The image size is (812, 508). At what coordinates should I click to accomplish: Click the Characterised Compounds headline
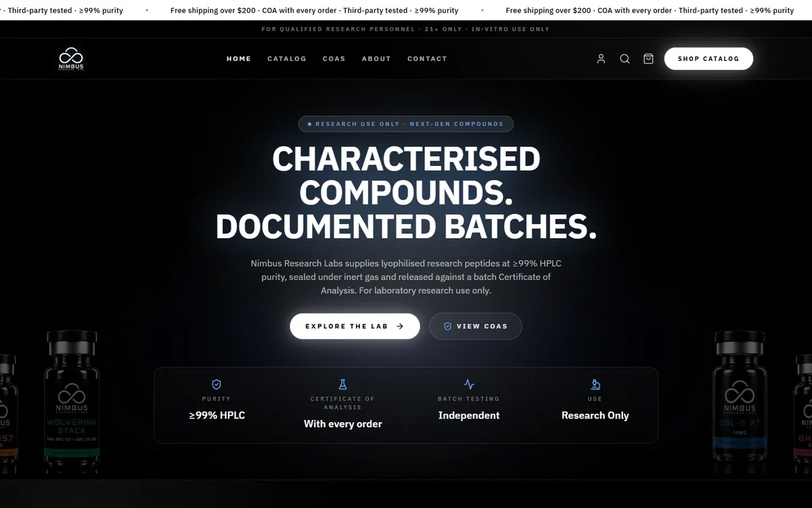coord(406,193)
